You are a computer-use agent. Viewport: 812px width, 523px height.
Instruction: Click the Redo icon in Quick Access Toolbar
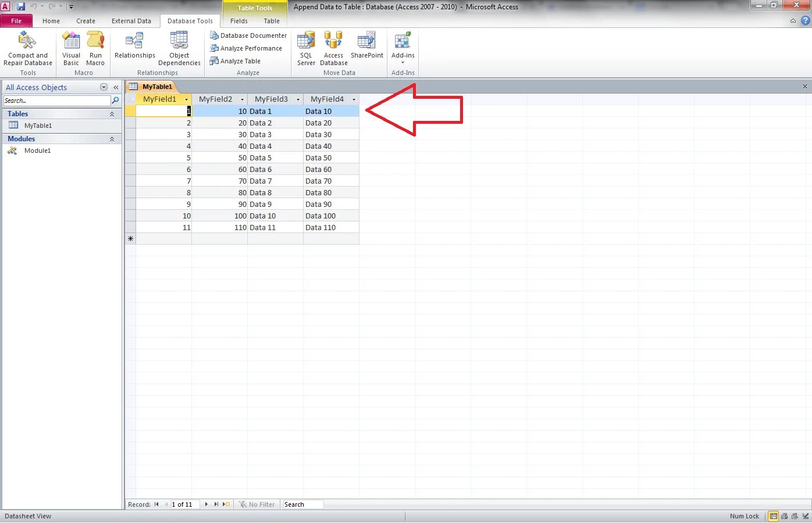coord(52,6)
